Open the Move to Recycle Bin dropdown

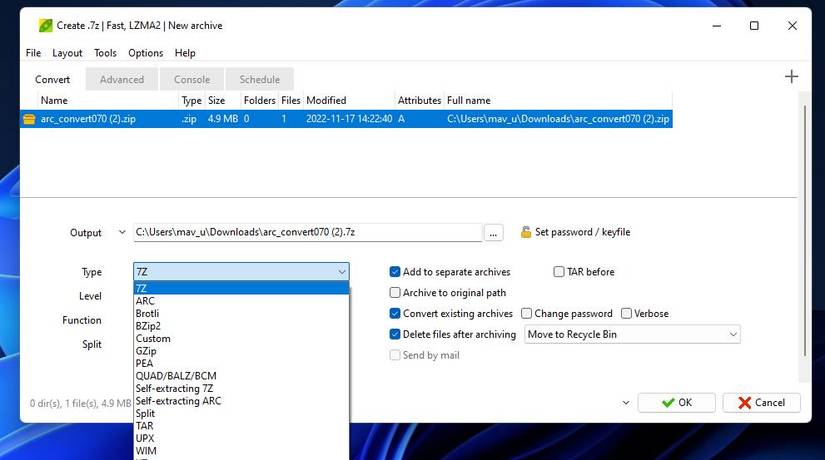click(632, 334)
